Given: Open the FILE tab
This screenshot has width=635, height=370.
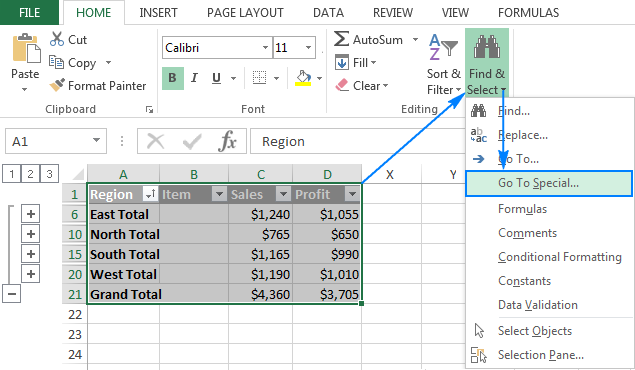Looking at the screenshot, I should coord(29,13).
